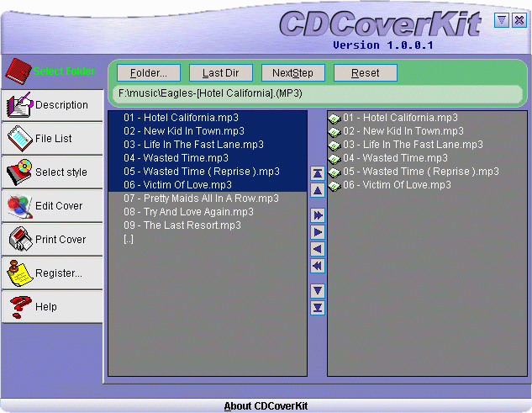
Task: Click icon beside 02 - New Kid In Town.mp3 in right list
Action: tap(334, 132)
